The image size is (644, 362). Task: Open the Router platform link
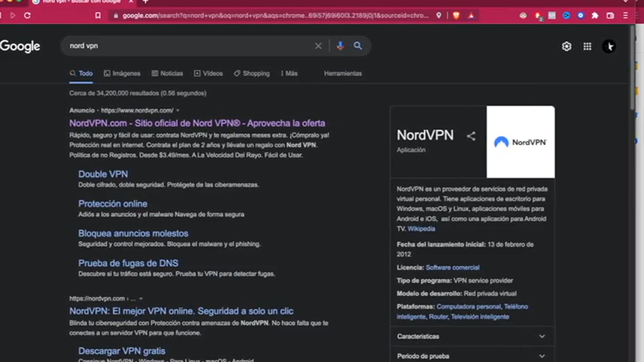coord(438,317)
